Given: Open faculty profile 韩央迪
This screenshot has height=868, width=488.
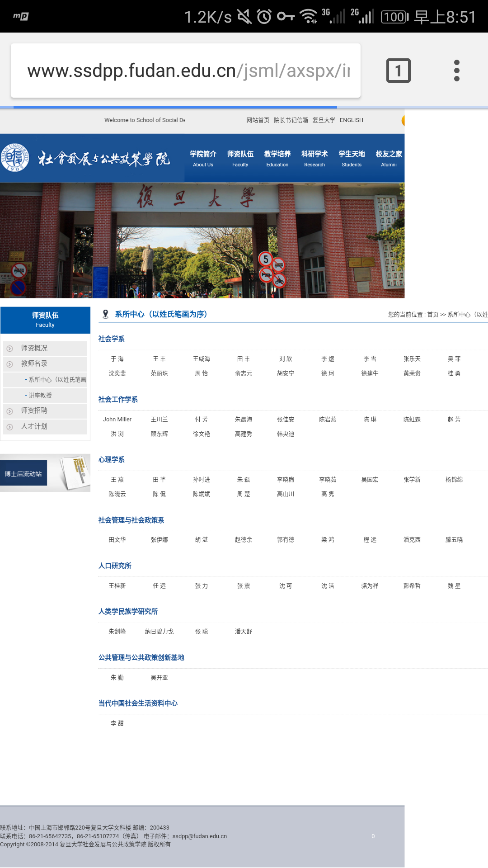Looking at the screenshot, I should coord(286,434).
